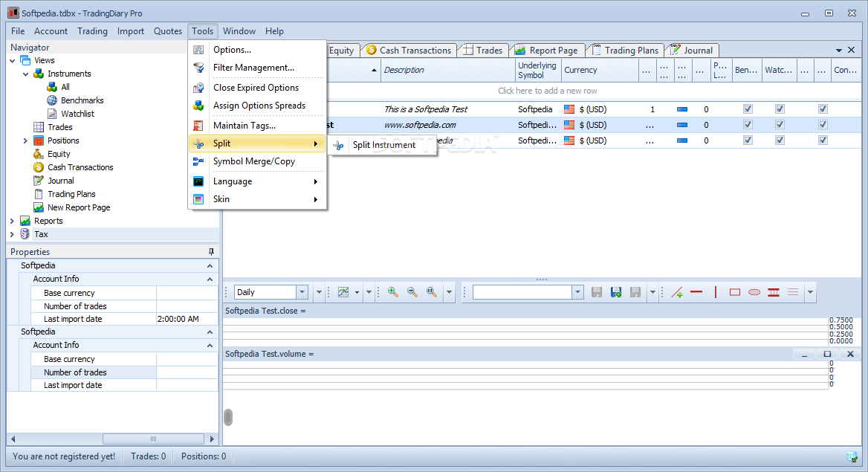Collapse the Views node in Navigator
868x472 pixels.
12,60
